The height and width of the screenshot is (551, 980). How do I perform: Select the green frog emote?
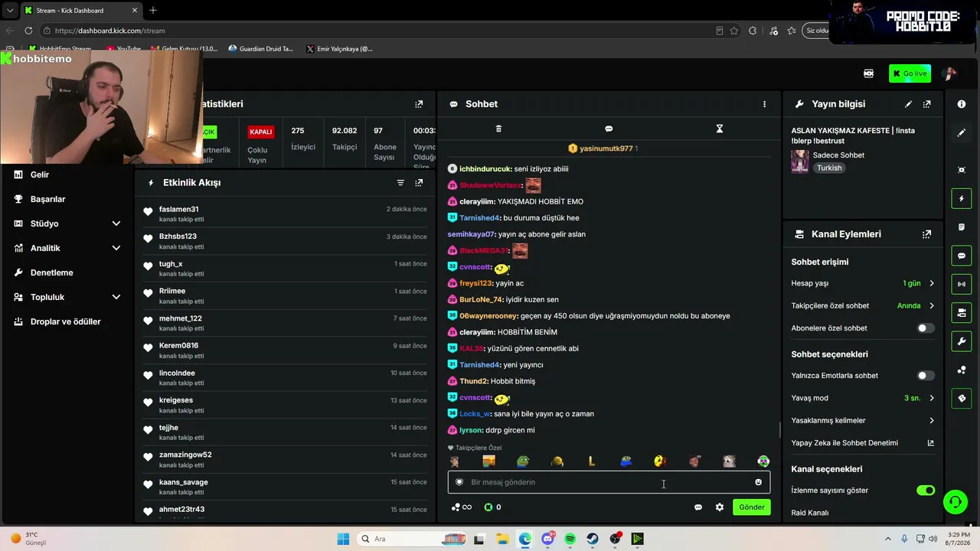pyautogui.click(x=523, y=461)
